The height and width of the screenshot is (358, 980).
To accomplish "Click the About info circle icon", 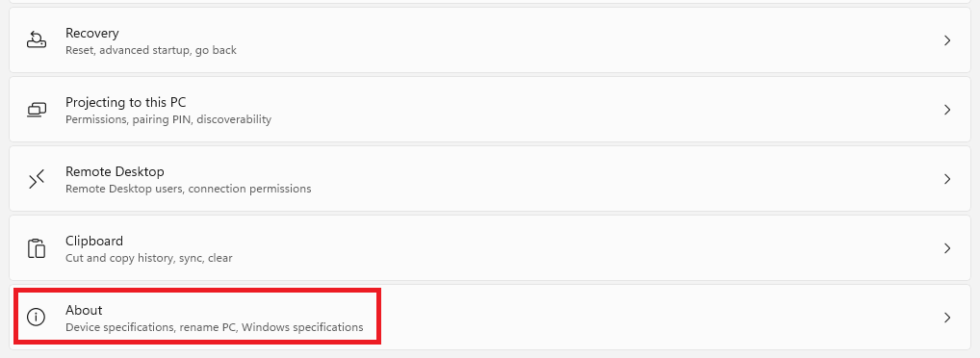I will click(37, 318).
